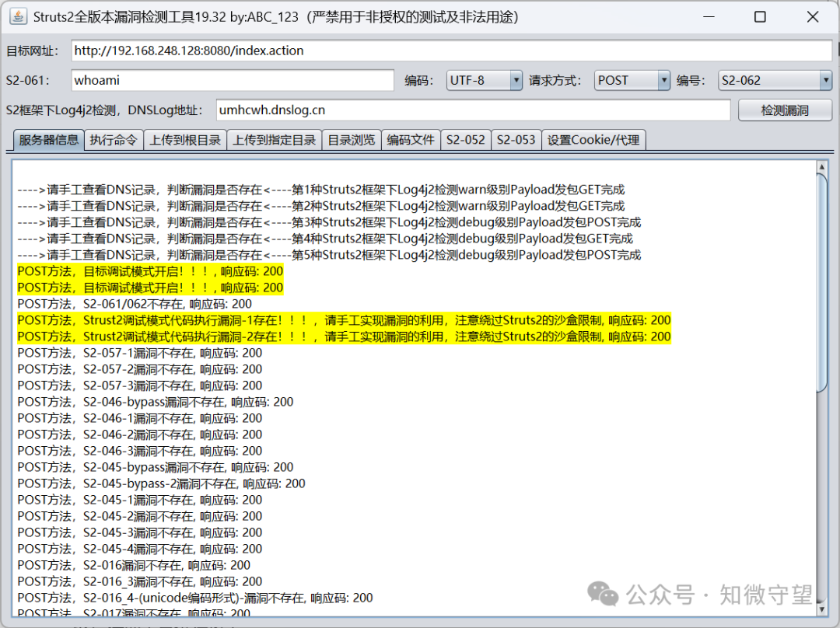Viewport: 840px width, 628px height.
Task: Click the first highlighted 目标调试模式开启 line
Action: (x=150, y=271)
